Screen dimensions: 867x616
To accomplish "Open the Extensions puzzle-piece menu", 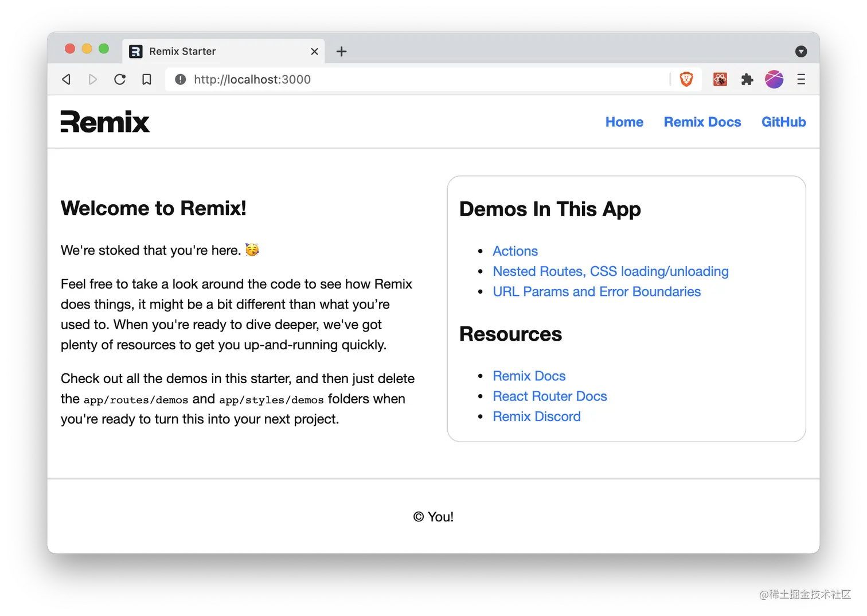I will point(747,79).
